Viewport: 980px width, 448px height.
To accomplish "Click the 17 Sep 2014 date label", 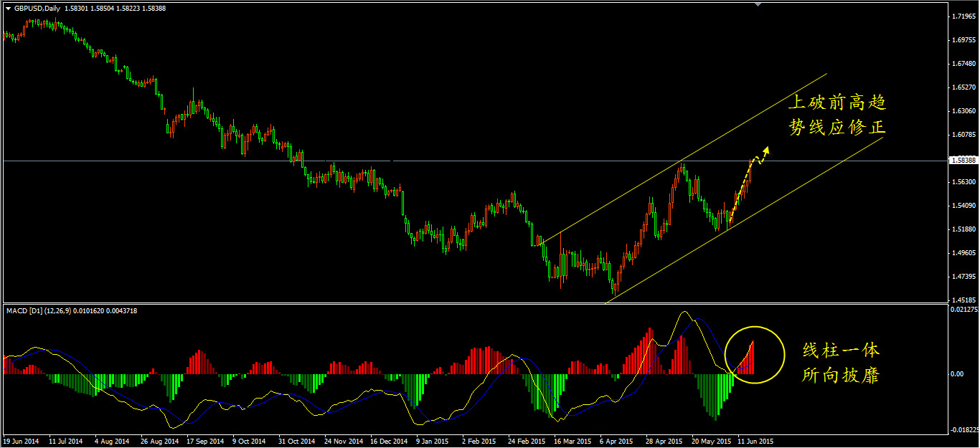I will 204,441.
